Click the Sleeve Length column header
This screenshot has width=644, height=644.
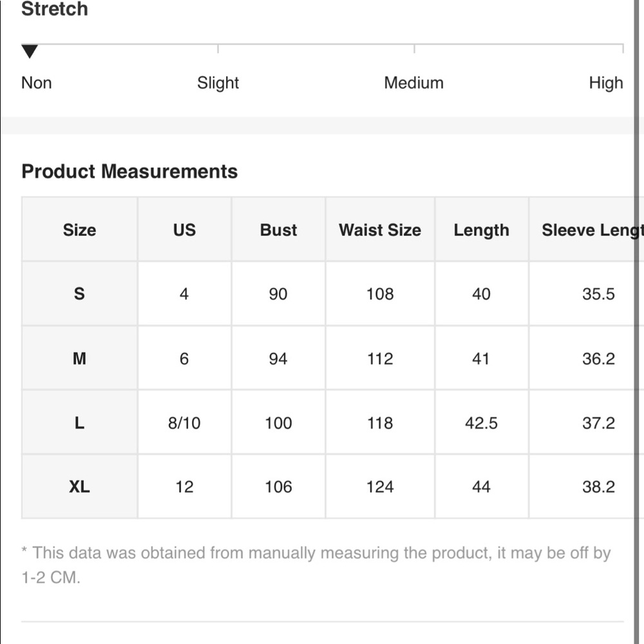coord(587,230)
